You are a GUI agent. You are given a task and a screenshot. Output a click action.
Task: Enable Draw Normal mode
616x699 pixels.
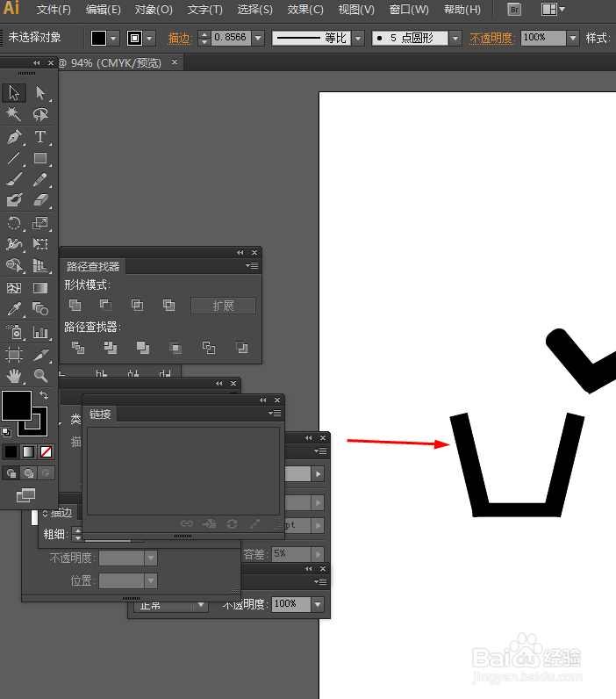(x=11, y=473)
